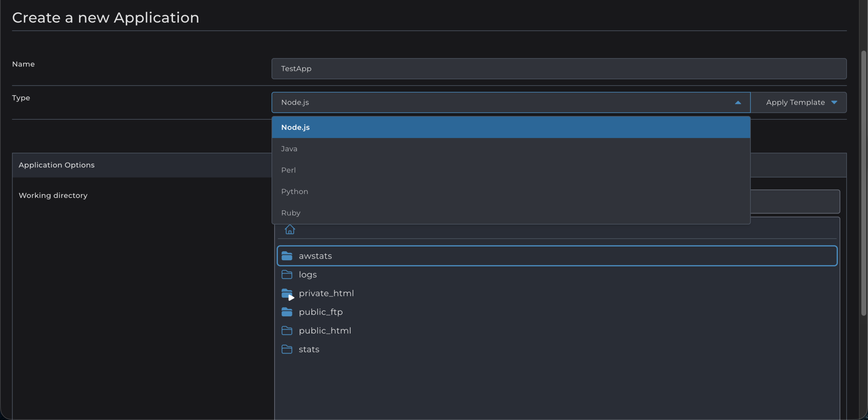Click the vertical page scrollbar
The width and height of the screenshot is (868, 420).
click(x=864, y=183)
